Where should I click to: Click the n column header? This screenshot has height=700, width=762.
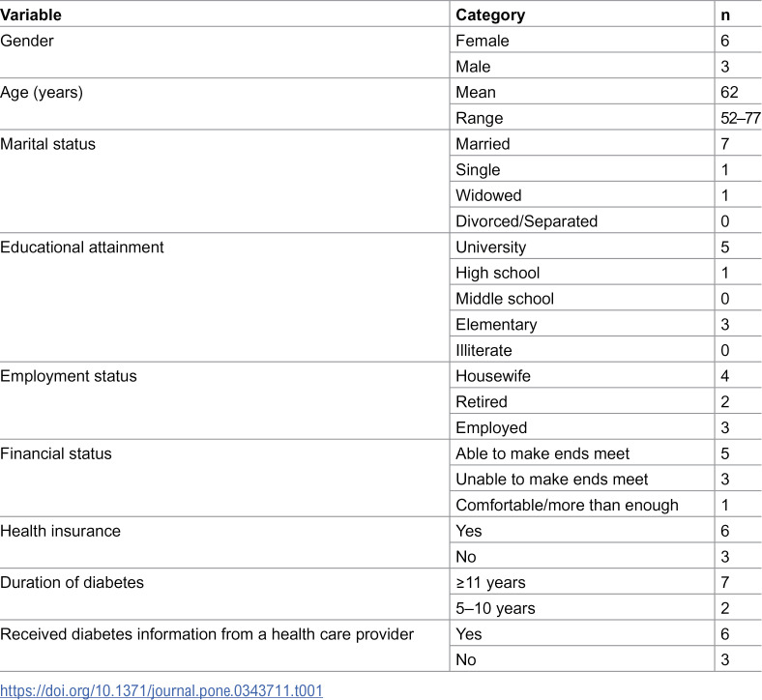[725, 15]
